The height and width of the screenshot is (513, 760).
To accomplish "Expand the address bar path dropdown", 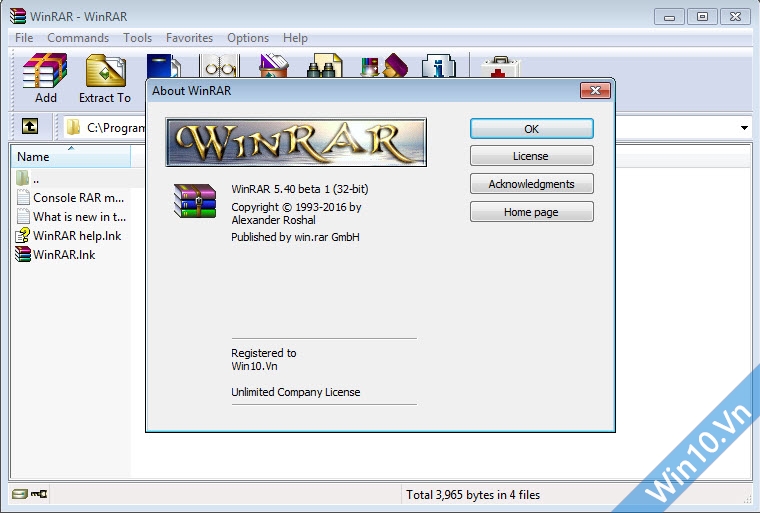I will 744,128.
